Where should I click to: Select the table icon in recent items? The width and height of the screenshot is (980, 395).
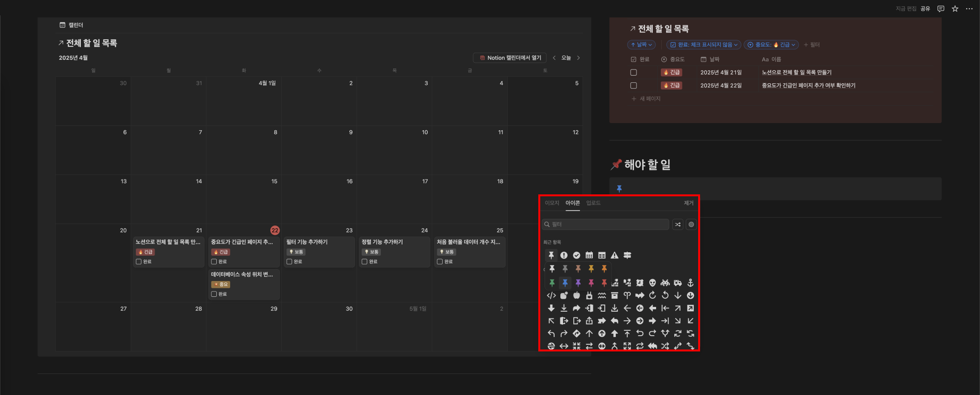(x=602, y=255)
